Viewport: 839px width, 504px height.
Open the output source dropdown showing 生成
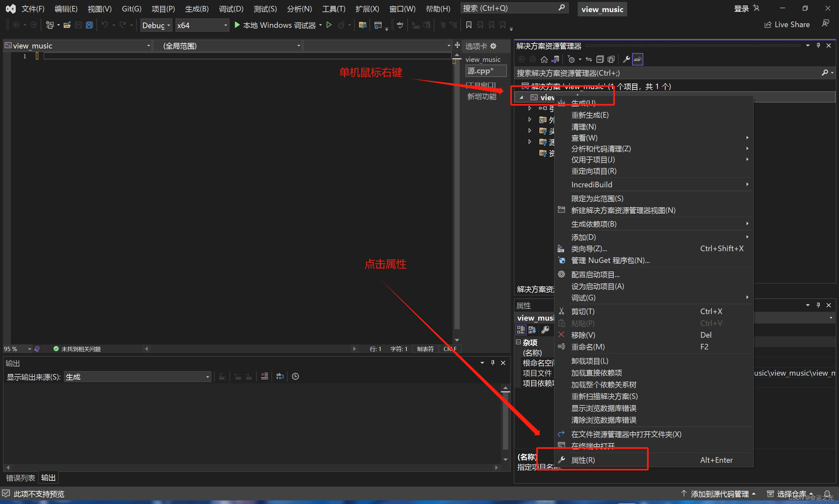(x=138, y=377)
